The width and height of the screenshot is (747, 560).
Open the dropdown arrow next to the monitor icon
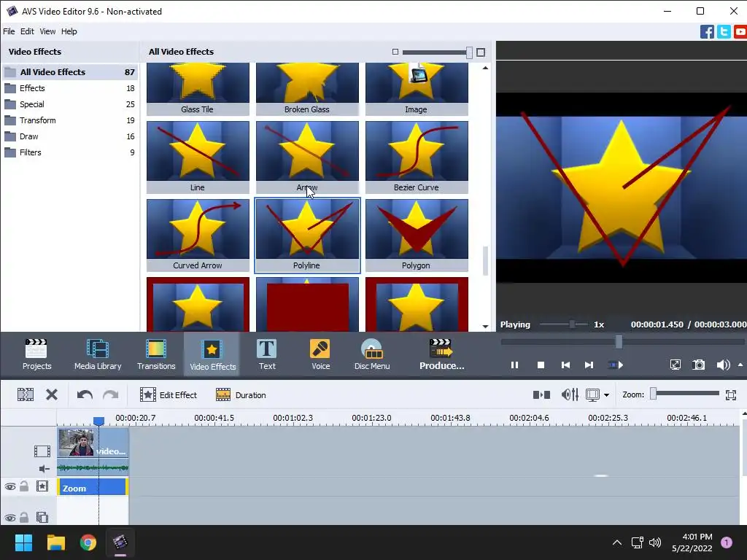(x=606, y=395)
